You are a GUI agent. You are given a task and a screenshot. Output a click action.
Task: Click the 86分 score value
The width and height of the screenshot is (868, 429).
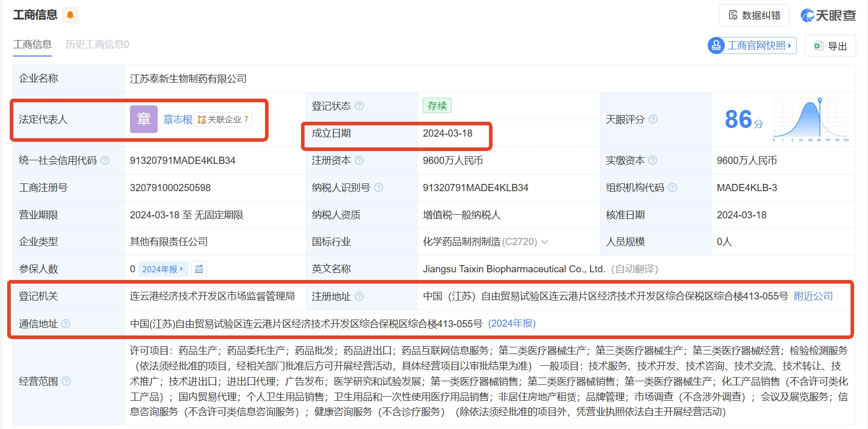744,120
